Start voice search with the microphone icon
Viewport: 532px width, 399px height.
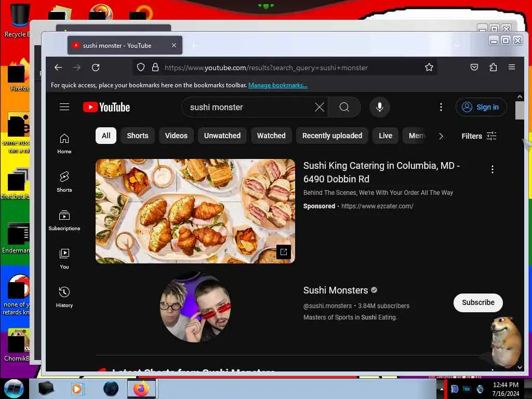(380, 107)
